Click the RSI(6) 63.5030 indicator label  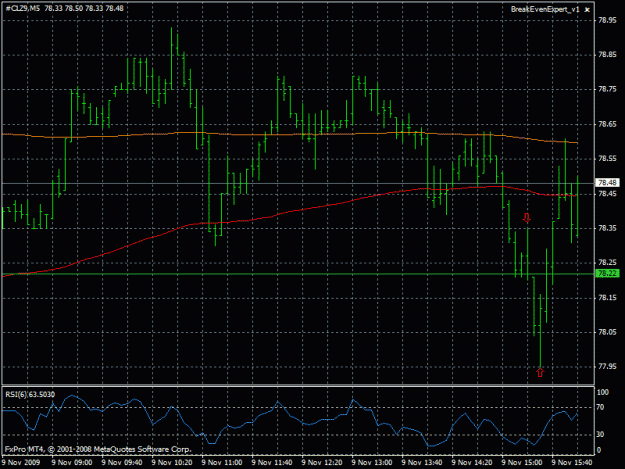pos(30,394)
